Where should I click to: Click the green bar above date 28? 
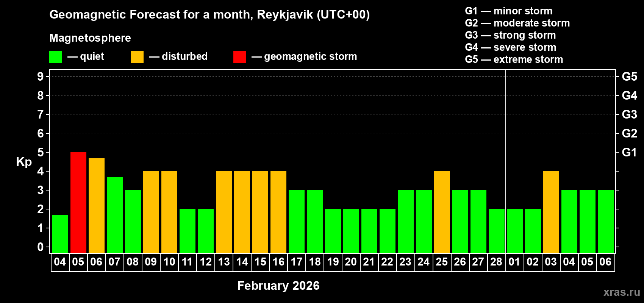[x=497, y=231]
